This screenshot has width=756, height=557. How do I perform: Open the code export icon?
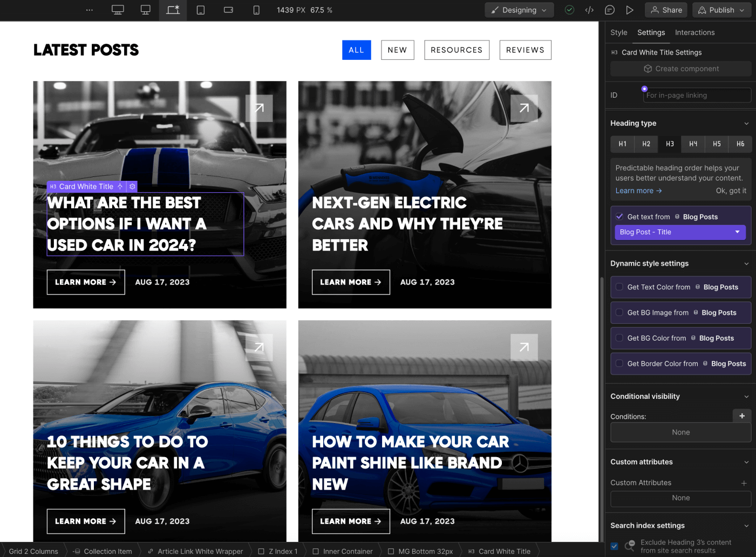click(x=589, y=10)
